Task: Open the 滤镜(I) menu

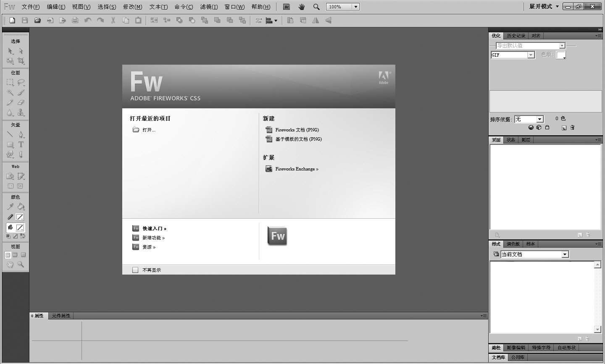Action: (209, 7)
